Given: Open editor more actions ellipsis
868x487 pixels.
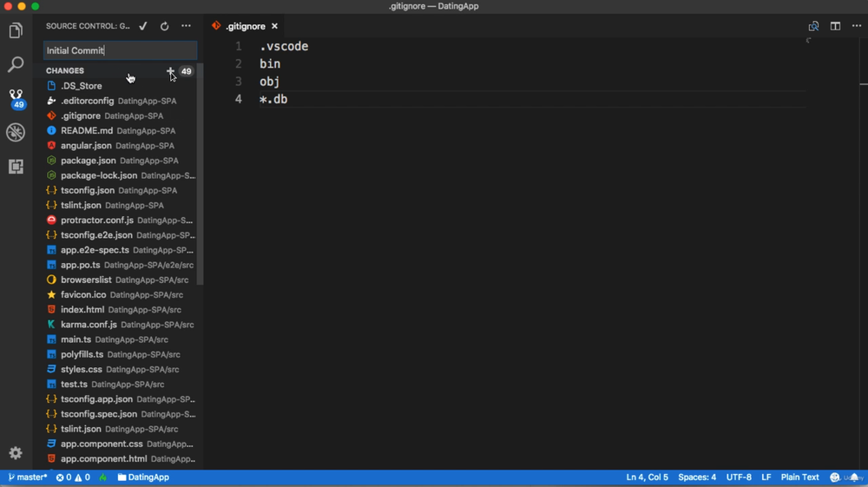Looking at the screenshot, I should (857, 26).
